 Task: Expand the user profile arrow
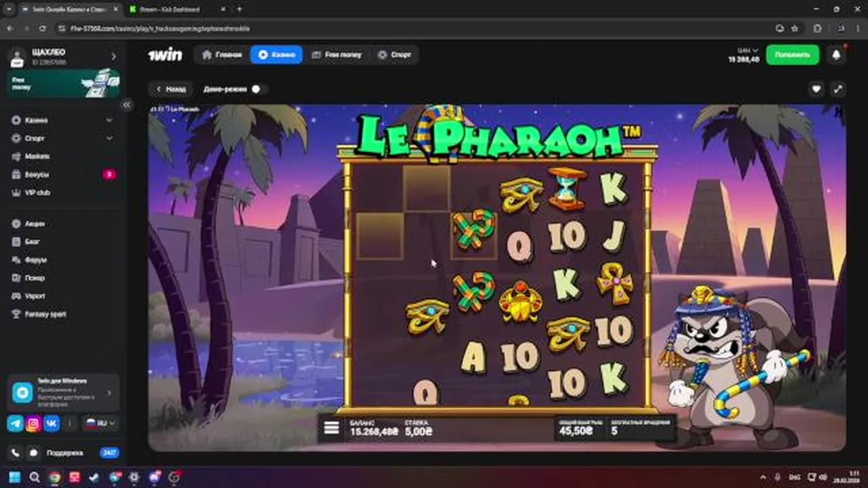tap(113, 57)
